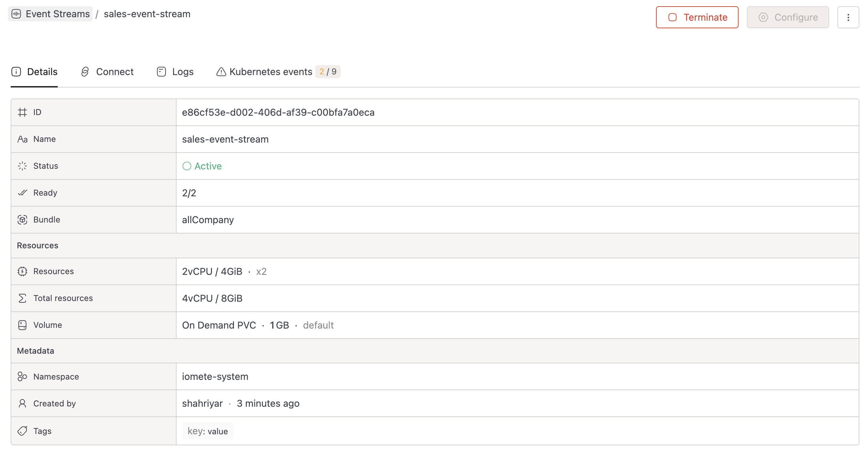Click the key: value tag chip

208,431
